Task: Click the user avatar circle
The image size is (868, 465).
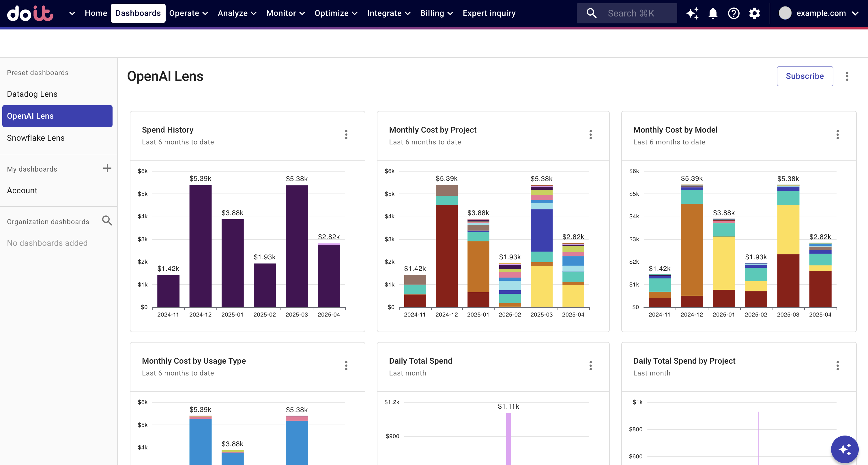Action: (785, 13)
